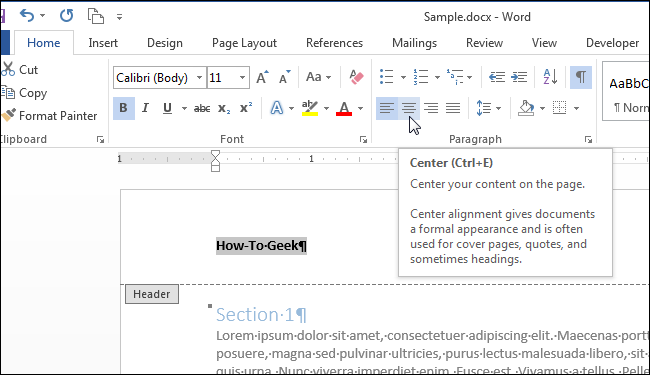The image size is (650, 375).
Task: Open shading color dropdown arrow
Action: click(x=542, y=109)
